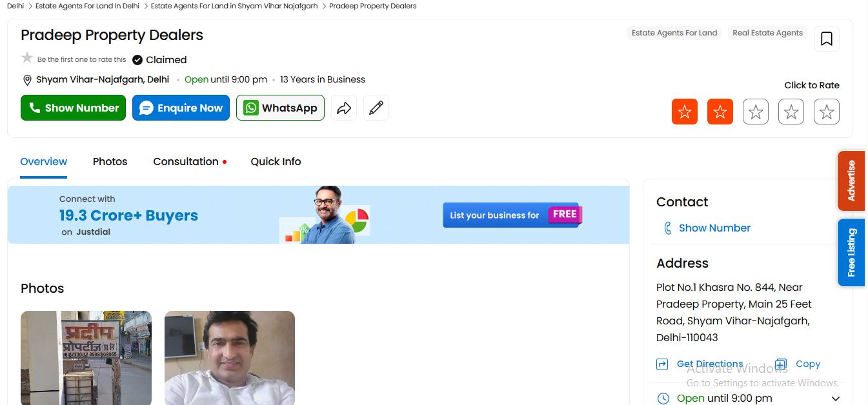Screen dimensions: 868x405
Task: Open the Free Listing side tab
Action: 851,252
